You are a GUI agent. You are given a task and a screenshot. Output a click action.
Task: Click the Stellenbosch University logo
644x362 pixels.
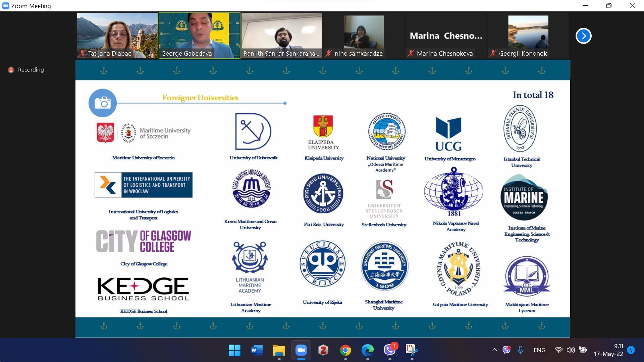coord(384,199)
